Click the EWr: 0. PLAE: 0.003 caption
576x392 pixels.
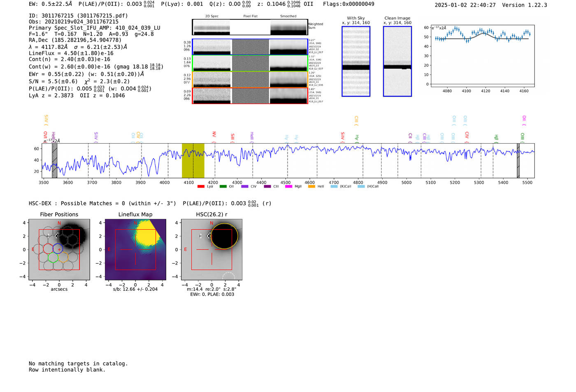(x=212, y=295)
